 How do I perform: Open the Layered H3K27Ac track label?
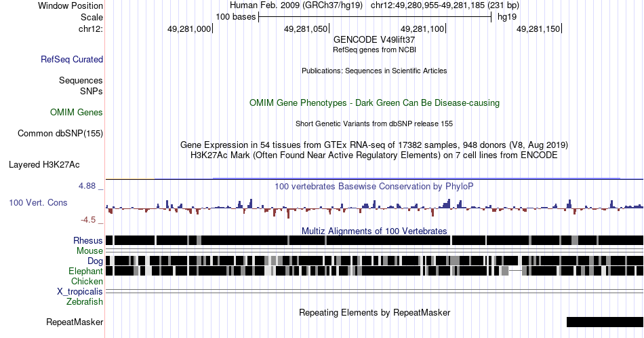pyautogui.click(x=44, y=165)
